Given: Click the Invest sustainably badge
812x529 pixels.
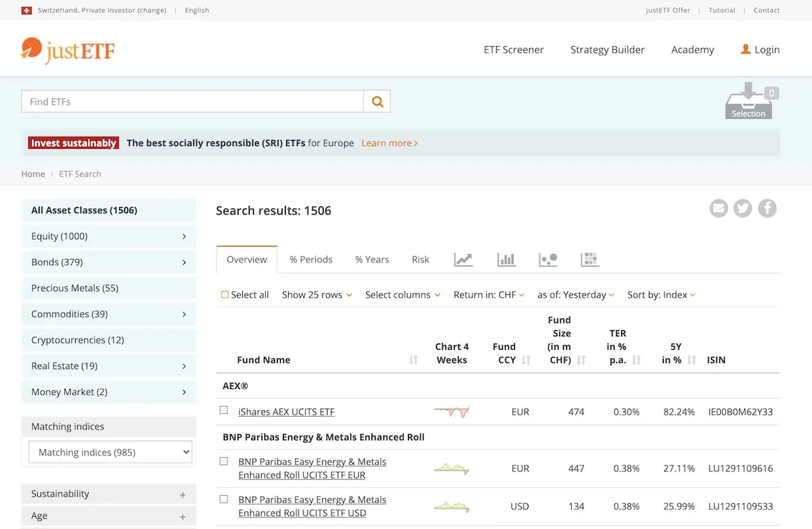Looking at the screenshot, I should 74,143.
